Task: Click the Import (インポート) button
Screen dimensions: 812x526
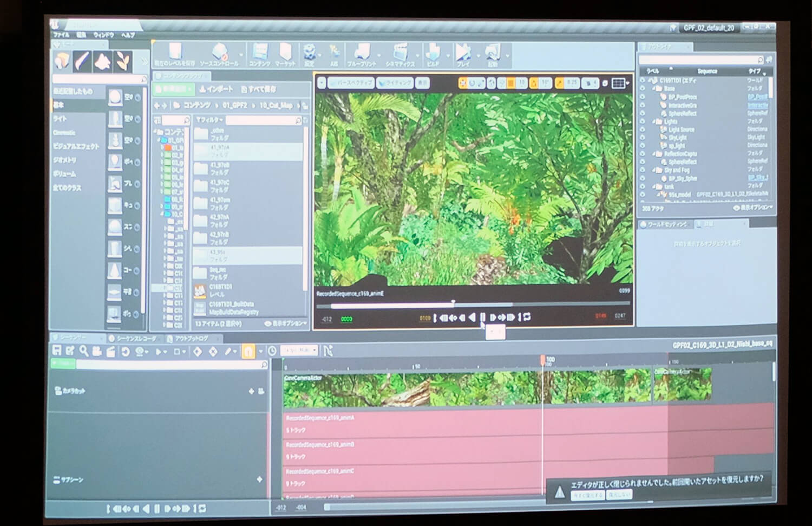Action: 216,89
